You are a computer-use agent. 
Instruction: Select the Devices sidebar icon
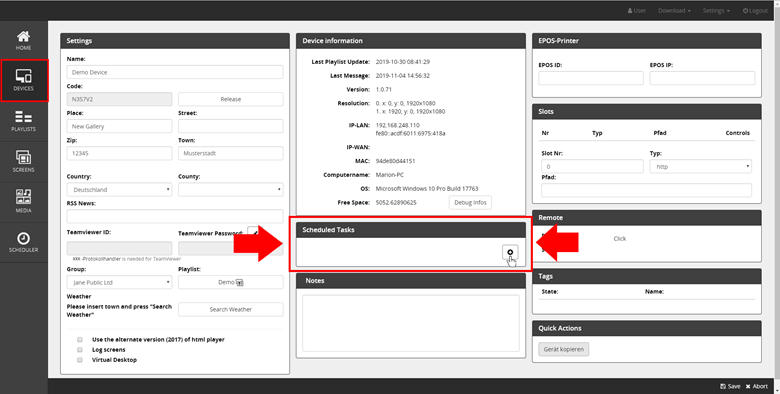[x=23, y=76]
